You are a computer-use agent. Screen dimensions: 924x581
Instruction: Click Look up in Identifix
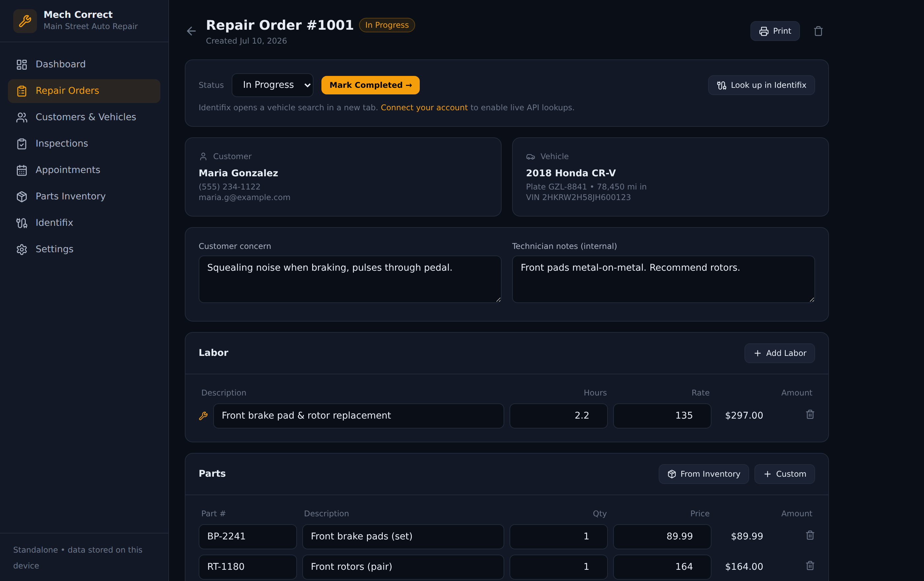click(761, 85)
